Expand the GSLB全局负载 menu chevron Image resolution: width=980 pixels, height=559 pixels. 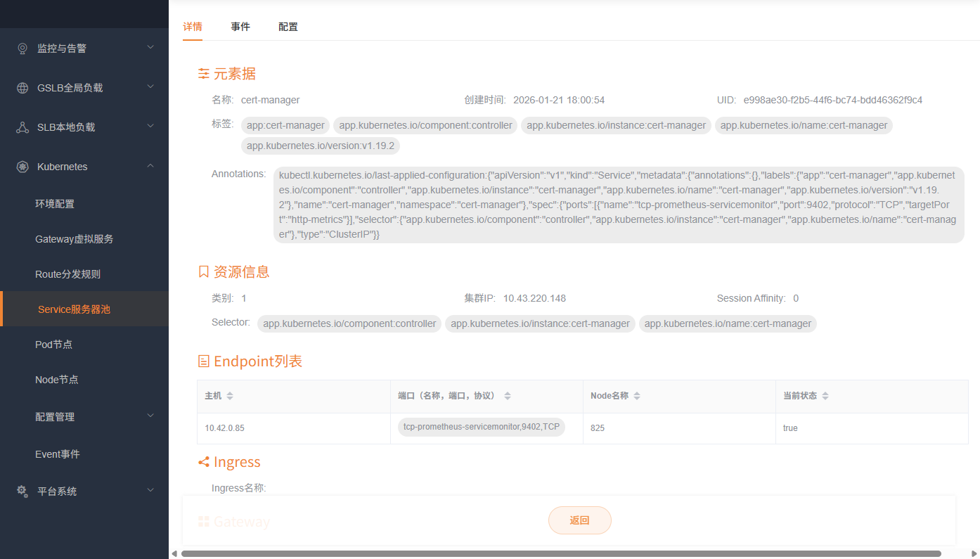tap(150, 87)
